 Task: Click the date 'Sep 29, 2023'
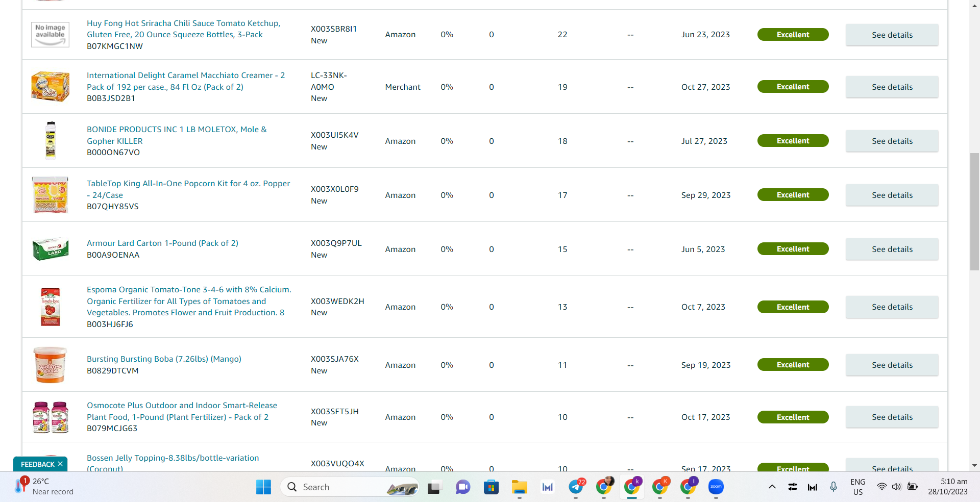pyautogui.click(x=706, y=195)
